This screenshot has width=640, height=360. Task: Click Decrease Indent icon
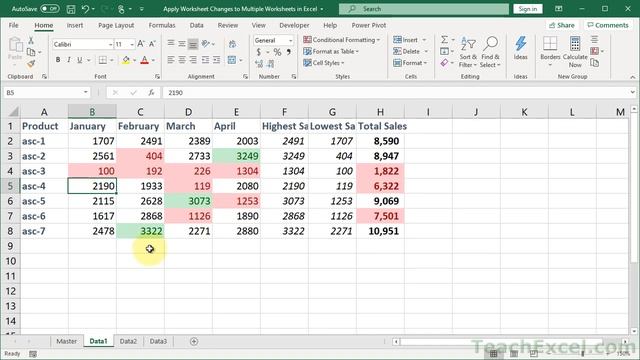(x=205, y=60)
